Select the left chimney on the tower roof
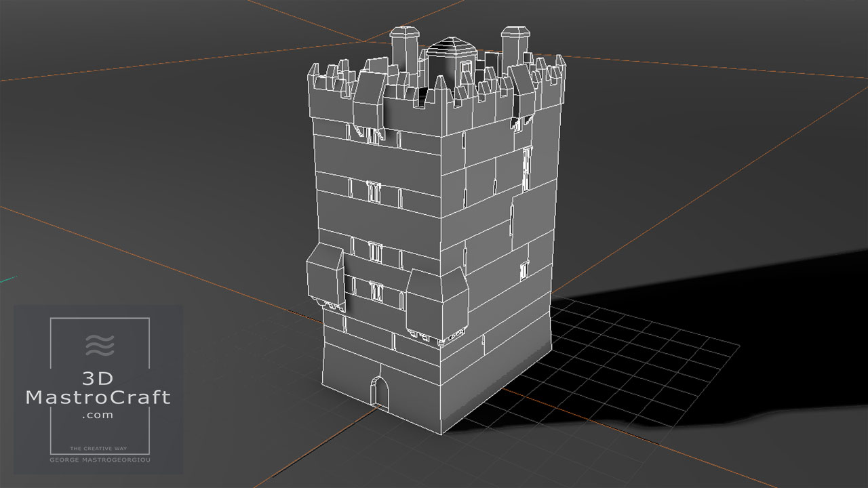Screen dimensions: 868x488 pyautogui.click(x=406, y=46)
